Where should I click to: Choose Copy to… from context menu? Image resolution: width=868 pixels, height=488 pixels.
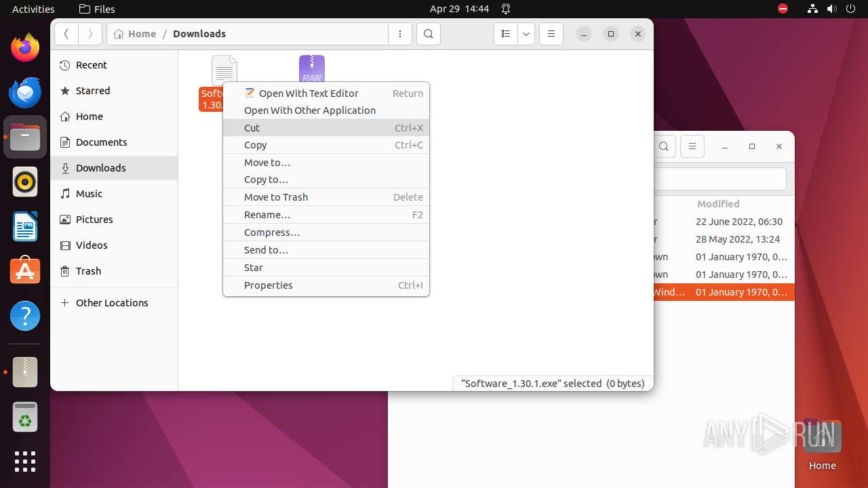pyautogui.click(x=326, y=180)
